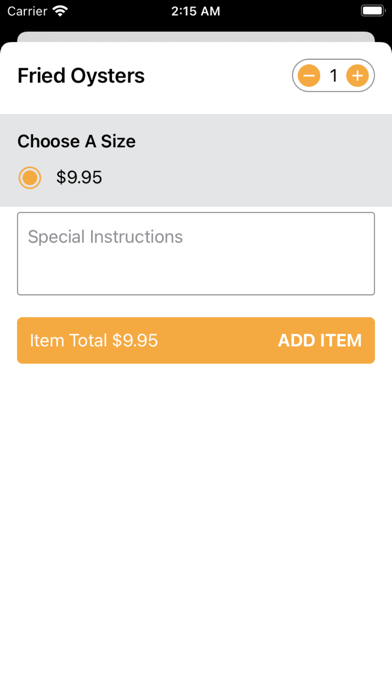This screenshot has width=392, height=696.
Task: Click inside the Special Instructions box
Action: click(x=196, y=253)
